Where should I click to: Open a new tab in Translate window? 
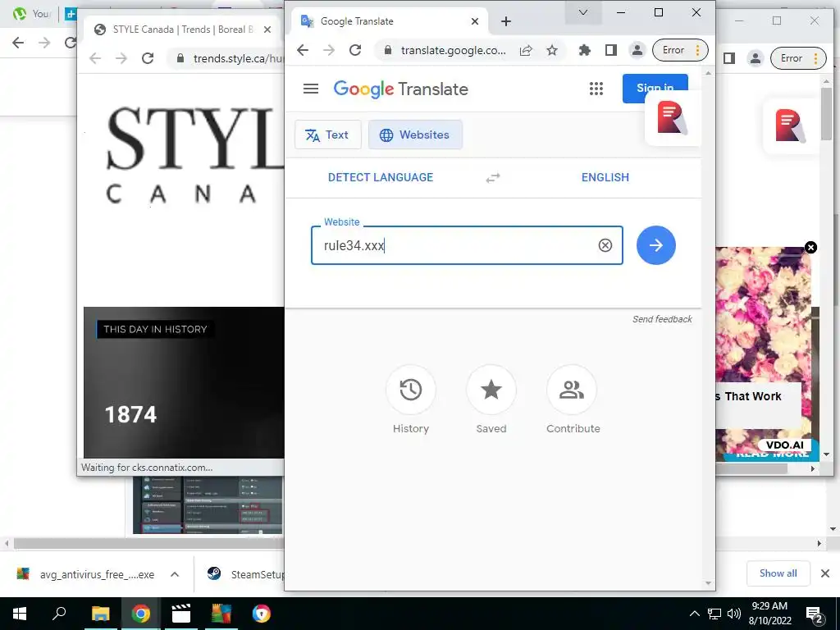(x=505, y=21)
